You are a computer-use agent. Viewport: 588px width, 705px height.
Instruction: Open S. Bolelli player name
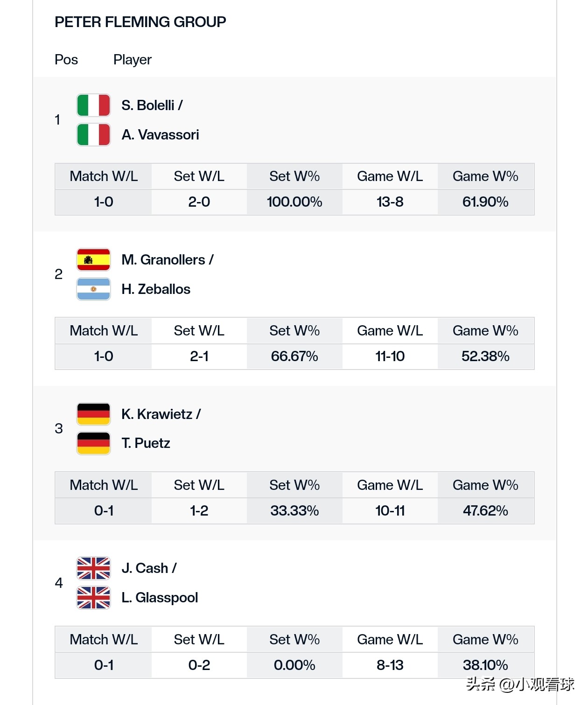click(x=148, y=105)
